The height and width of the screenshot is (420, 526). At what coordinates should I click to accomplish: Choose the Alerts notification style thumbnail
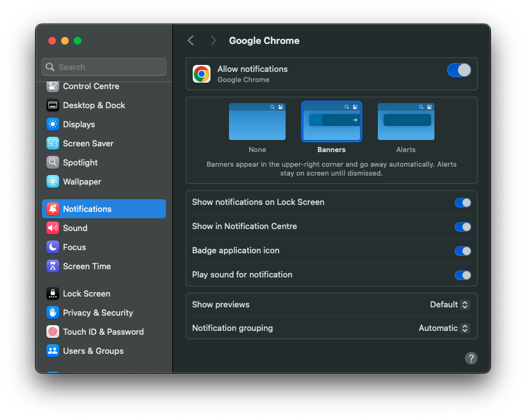[406, 122]
